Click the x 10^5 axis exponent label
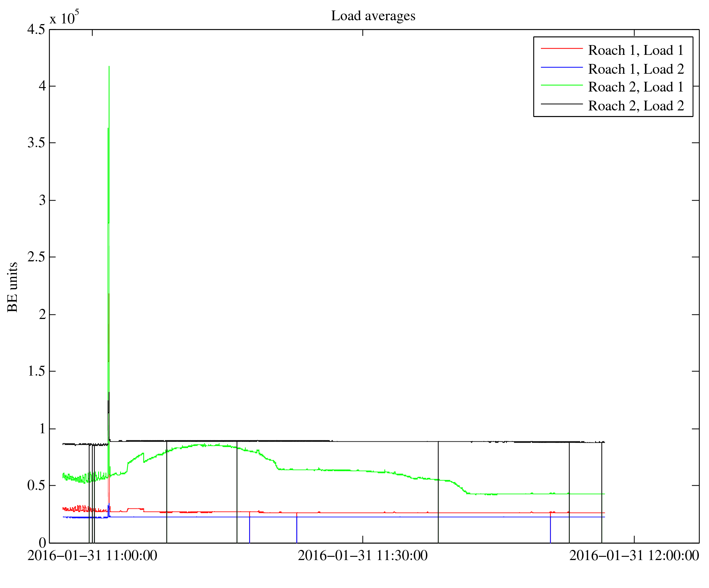The width and height of the screenshot is (709, 588). (64, 17)
